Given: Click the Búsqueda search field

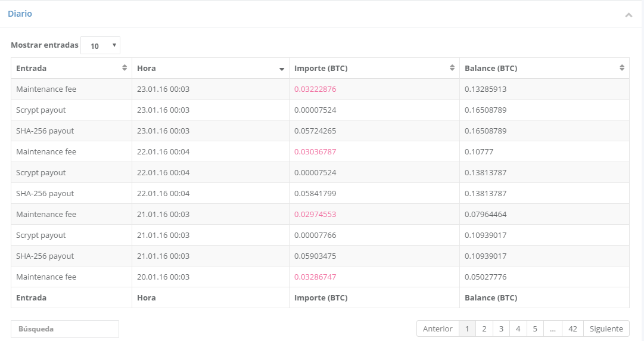Looking at the screenshot, I should coord(65,329).
